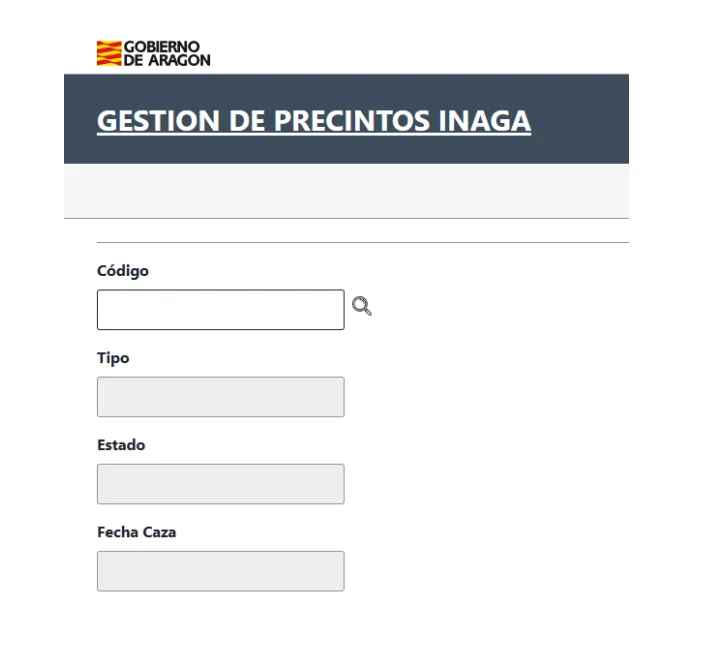Click the magnifying glass search icon

click(x=362, y=307)
